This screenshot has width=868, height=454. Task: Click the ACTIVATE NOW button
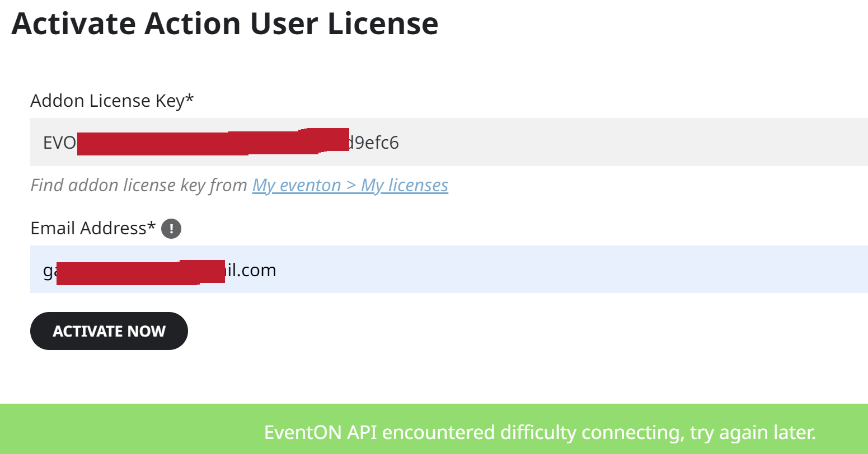[x=109, y=331]
